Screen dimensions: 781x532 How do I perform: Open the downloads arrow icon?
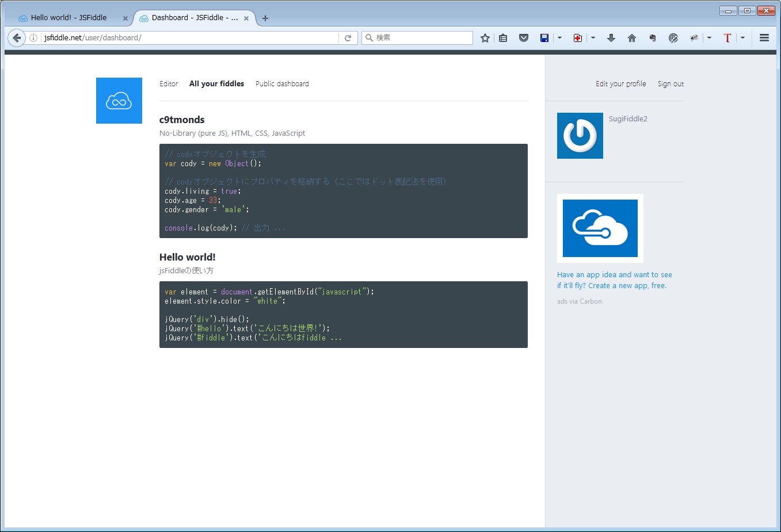(611, 38)
